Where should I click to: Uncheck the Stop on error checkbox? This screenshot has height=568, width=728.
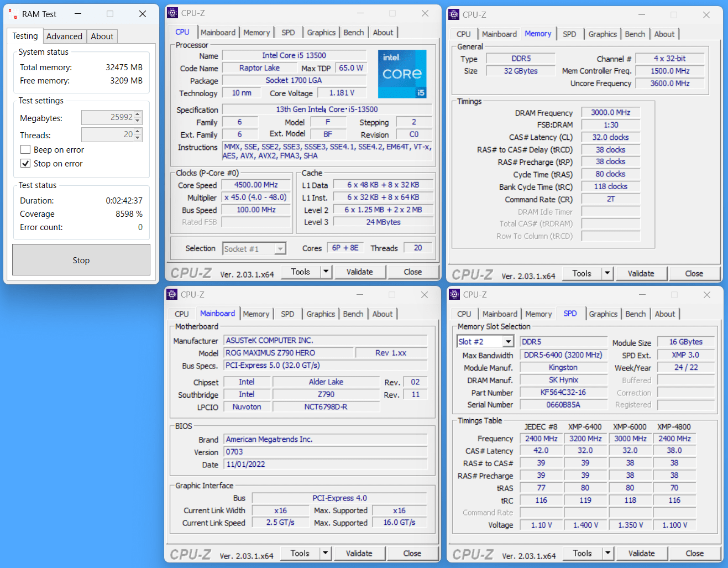[x=25, y=163]
